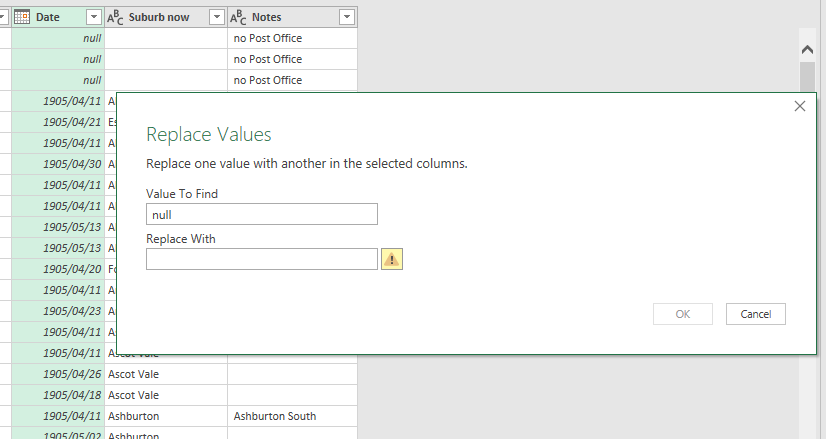Open the Date column filter dropdown

pos(94,17)
